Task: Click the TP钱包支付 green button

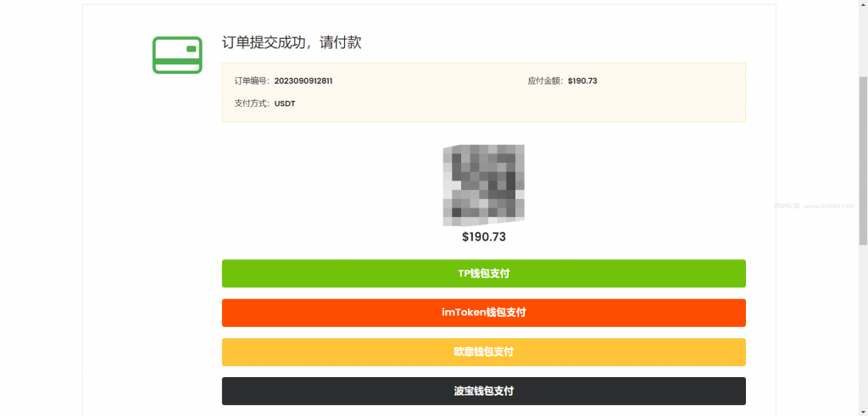Action: [484, 274]
